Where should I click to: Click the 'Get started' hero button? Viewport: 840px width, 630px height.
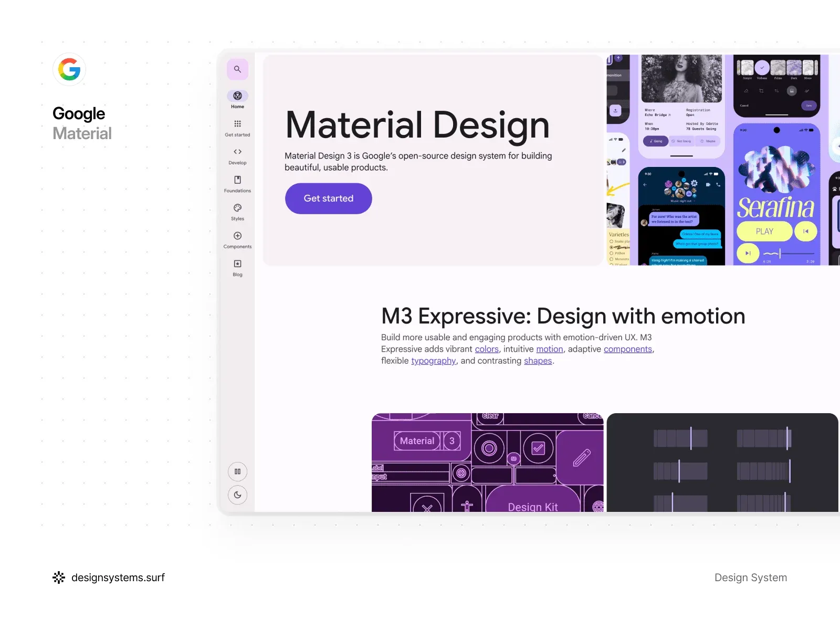pyautogui.click(x=328, y=198)
